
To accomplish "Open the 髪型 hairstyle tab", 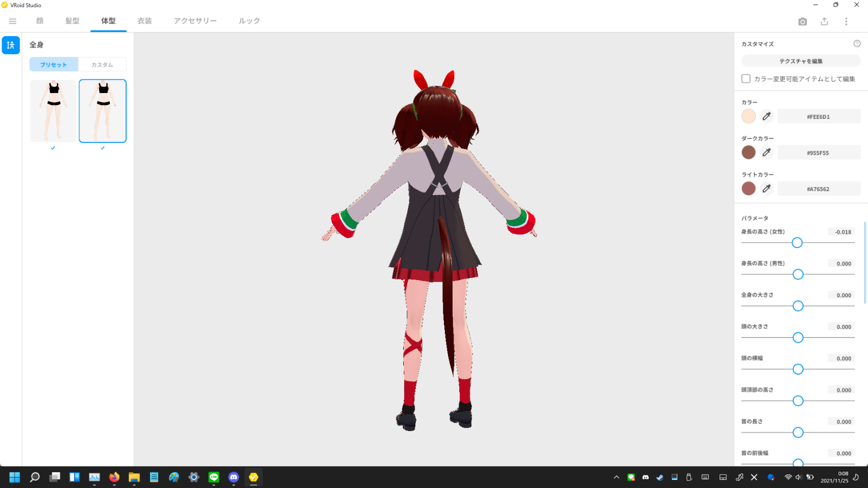I will tap(72, 21).
